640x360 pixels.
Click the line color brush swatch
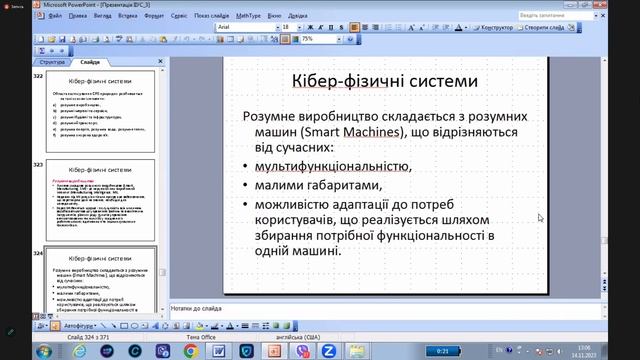pyautogui.click(x=215, y=326)
